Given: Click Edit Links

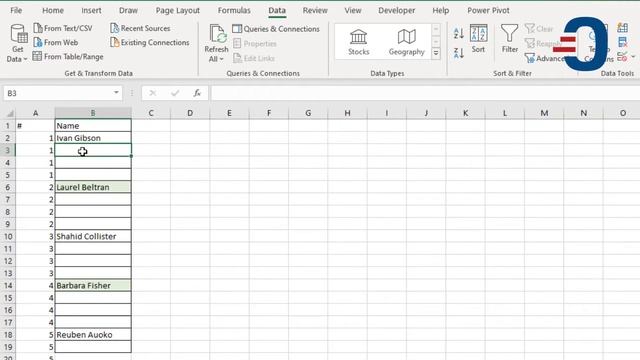Looking at the screenshot, I should 254,58.
